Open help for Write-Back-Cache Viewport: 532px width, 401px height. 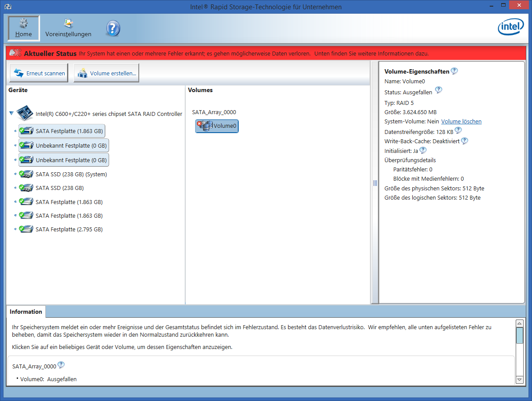point(464,141)
